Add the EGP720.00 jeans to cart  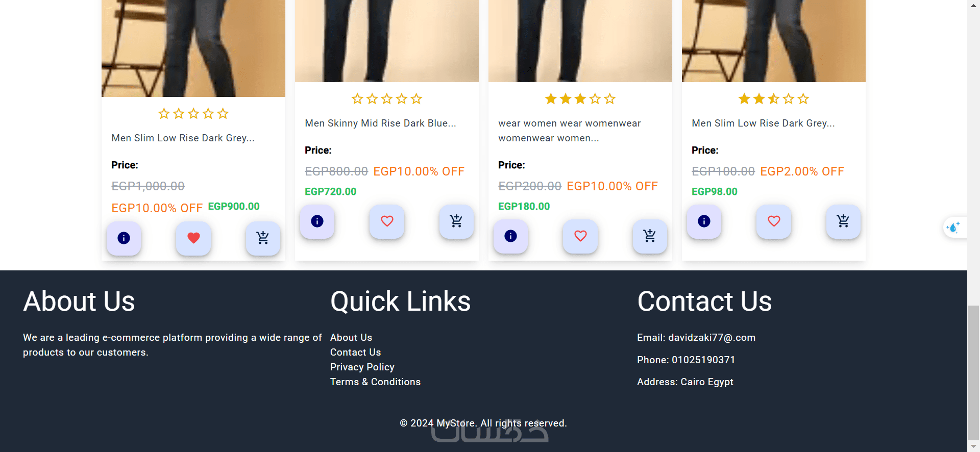[456, 221]
